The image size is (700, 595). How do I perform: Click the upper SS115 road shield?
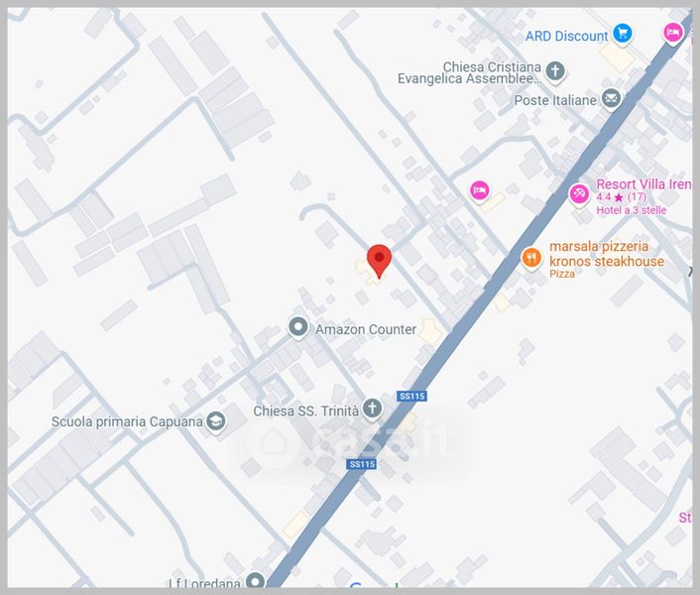pyautogui.click(x=412, y=397)
